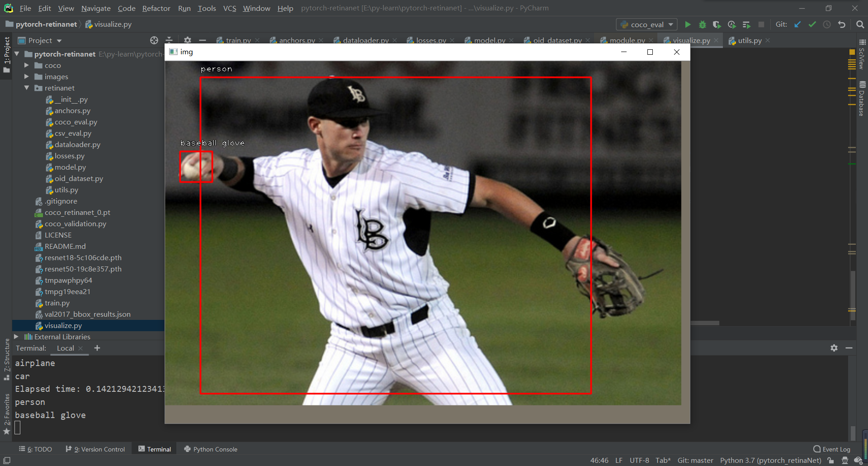The image size is (868, 466).
Task: Add a new terminal session
Action: pyautogui.click(x=97, y=348)
